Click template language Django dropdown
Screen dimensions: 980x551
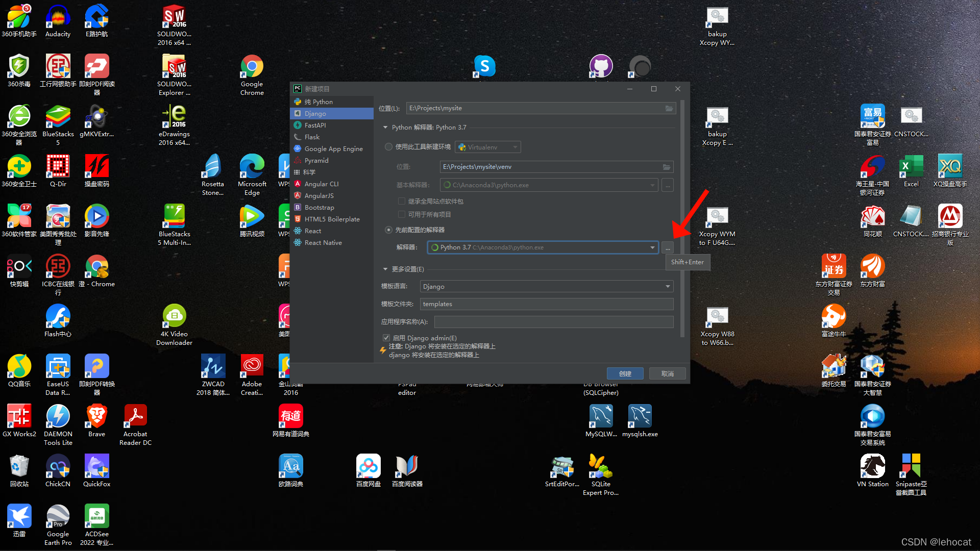[545, 286]
